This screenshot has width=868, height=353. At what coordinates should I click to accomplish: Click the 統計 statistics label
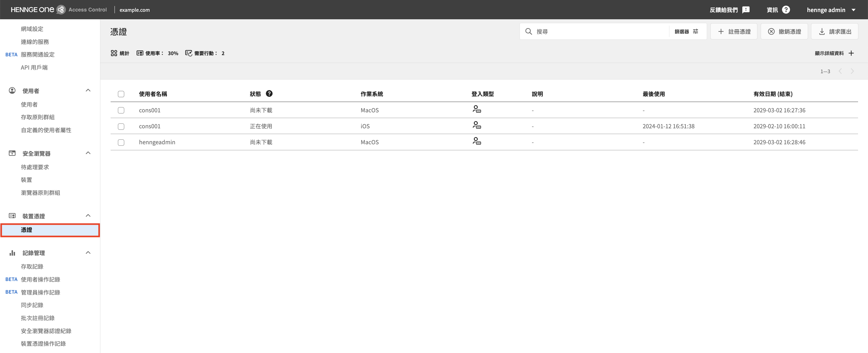click(124, 53)
